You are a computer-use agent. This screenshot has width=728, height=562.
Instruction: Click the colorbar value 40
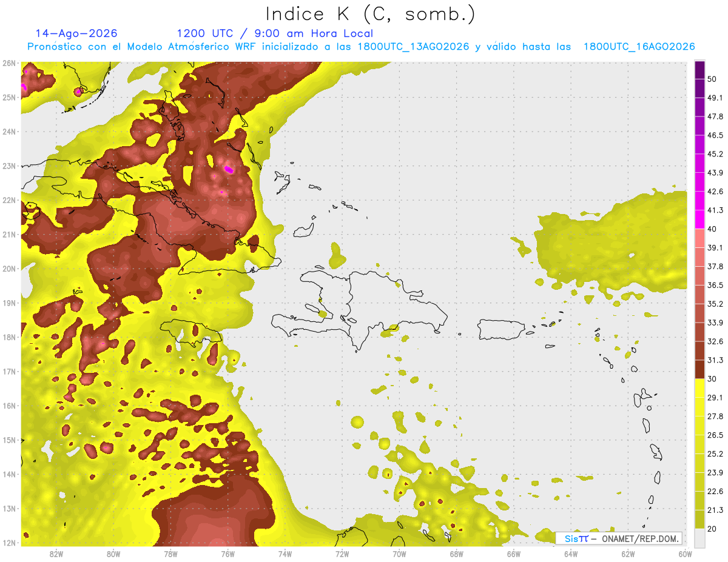point(712,229)
